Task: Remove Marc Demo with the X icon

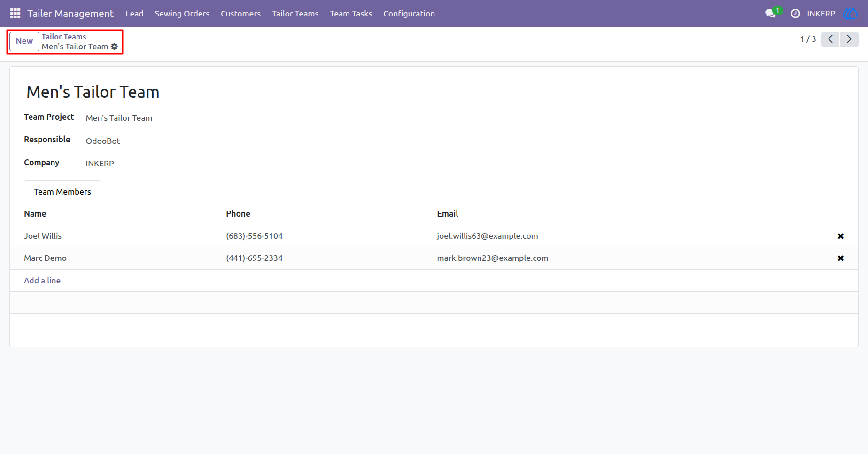Action: click(840, 258)
